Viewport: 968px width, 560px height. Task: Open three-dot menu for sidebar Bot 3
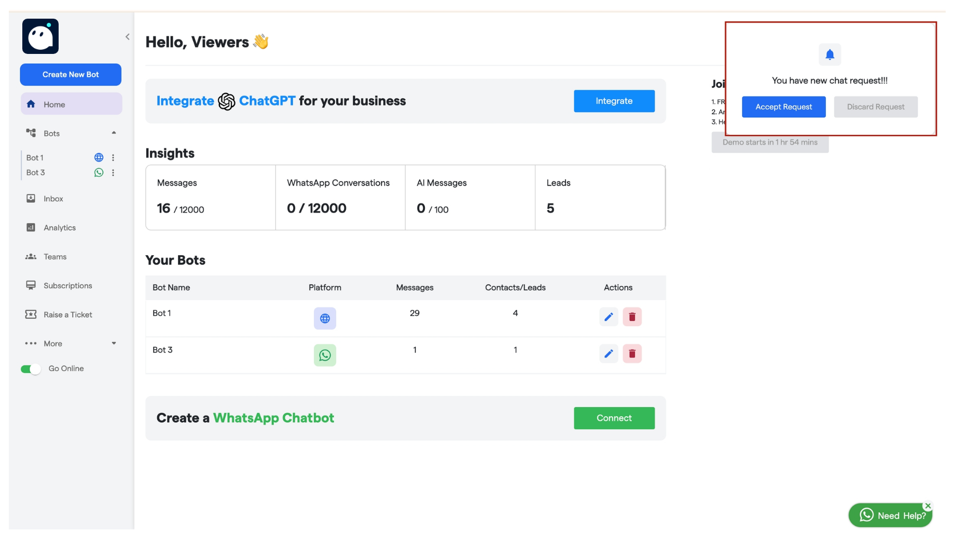pos(113,173)
